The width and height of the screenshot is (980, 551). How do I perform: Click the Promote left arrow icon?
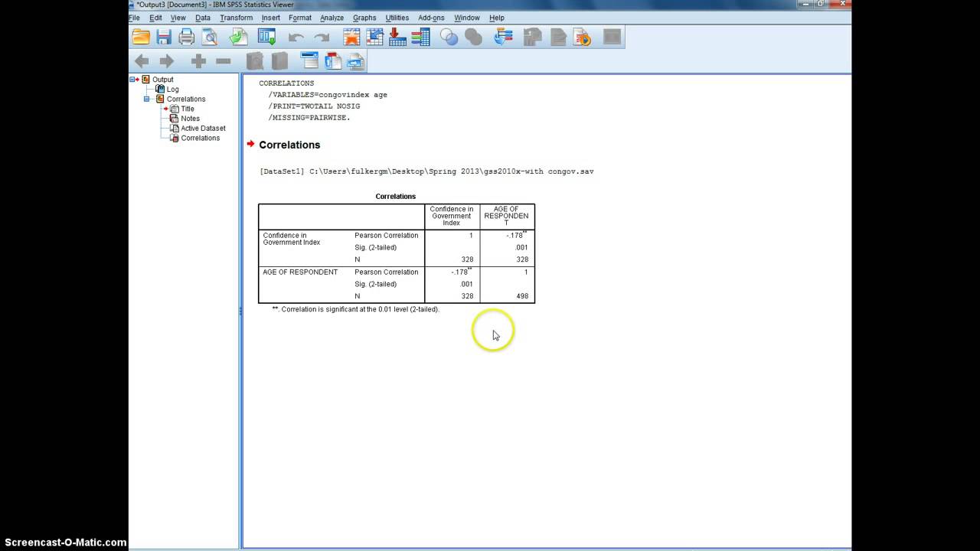[142, 61]
